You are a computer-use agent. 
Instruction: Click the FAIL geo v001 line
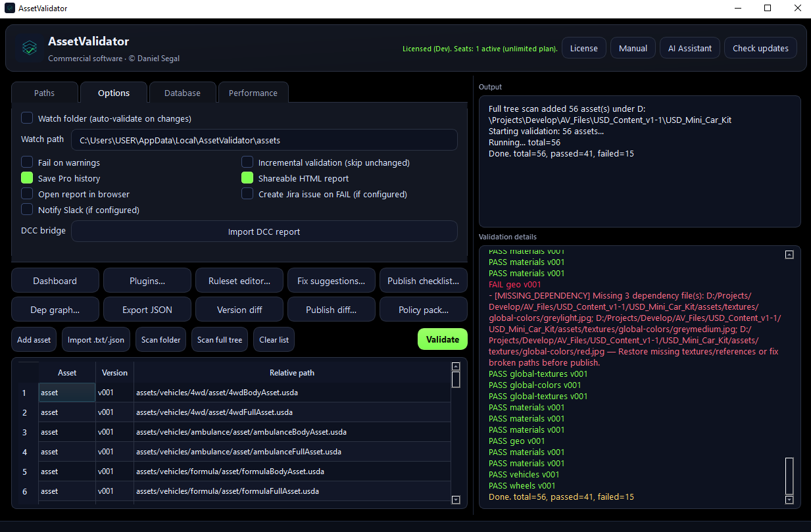(515, 285)
